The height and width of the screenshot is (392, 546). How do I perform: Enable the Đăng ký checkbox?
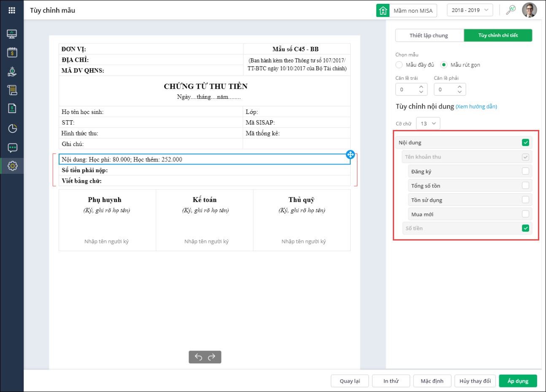click(x=525, y=171)
